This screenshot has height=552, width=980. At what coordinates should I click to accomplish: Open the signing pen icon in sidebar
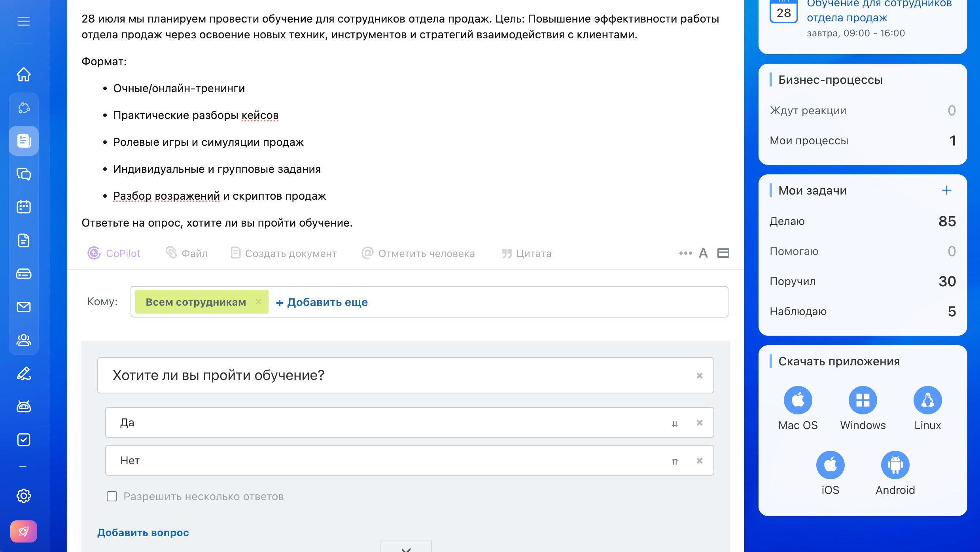pos(24,373)
